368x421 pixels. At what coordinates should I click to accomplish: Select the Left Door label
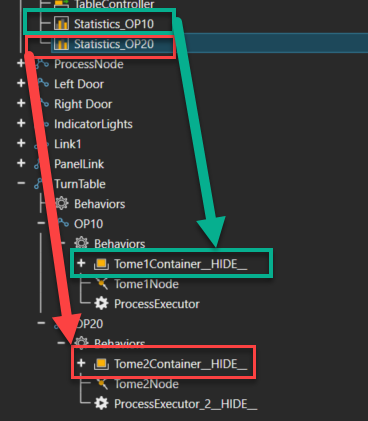click(79, 84)
